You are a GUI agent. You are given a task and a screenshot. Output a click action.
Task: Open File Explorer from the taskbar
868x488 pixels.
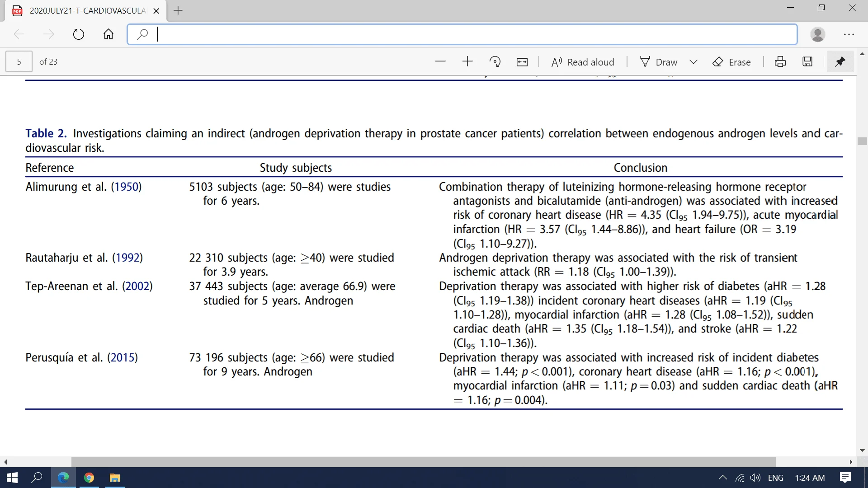[x=115, y=478]
